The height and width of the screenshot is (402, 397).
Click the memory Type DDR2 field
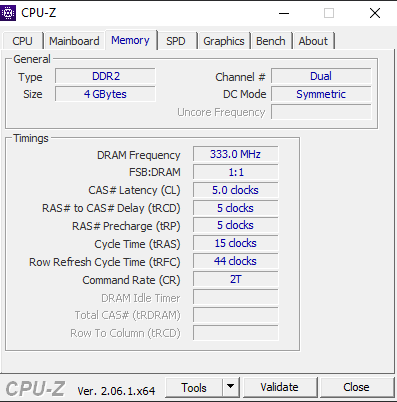click(x=105, y=76)
